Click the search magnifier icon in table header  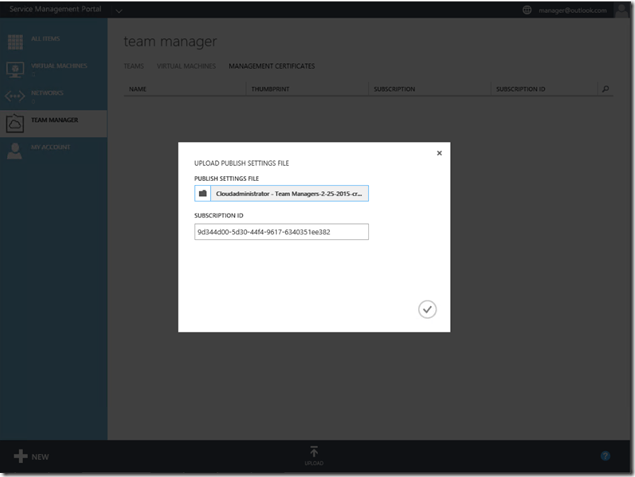(x=605, y=89)
